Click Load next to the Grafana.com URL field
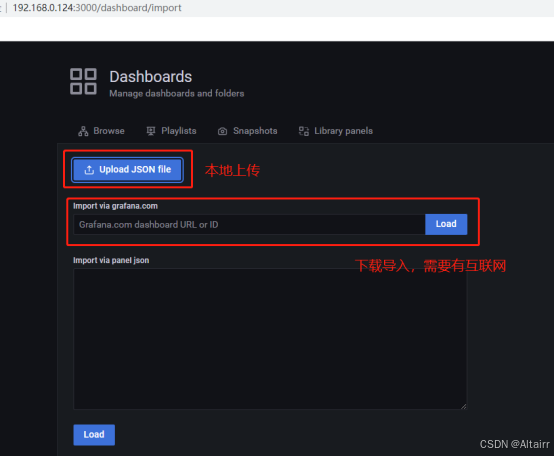 (446, 224)
